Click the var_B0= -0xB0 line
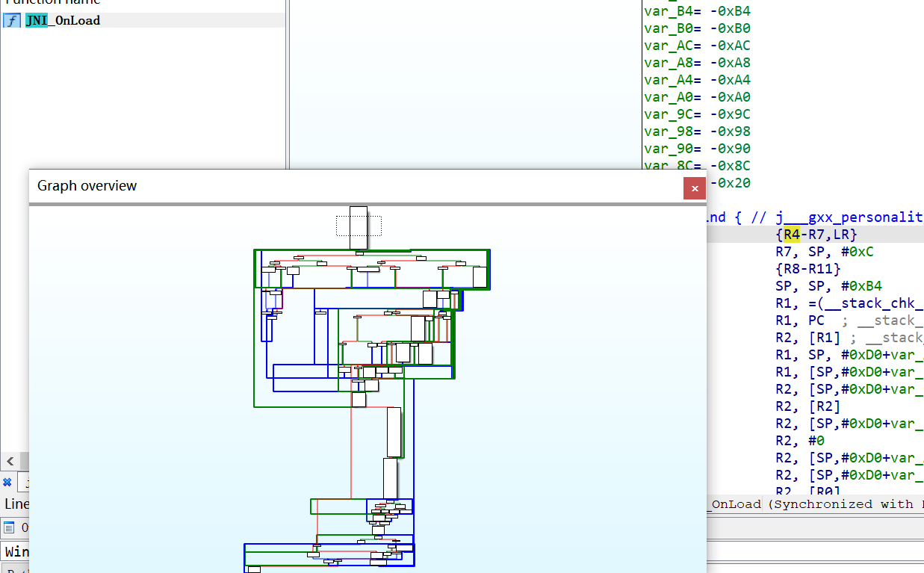924x573 pixels. coord(697,28)
